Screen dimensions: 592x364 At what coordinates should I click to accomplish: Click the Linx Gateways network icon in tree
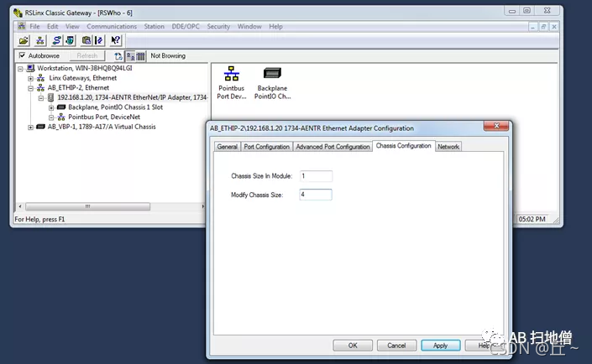coord(41,78)
